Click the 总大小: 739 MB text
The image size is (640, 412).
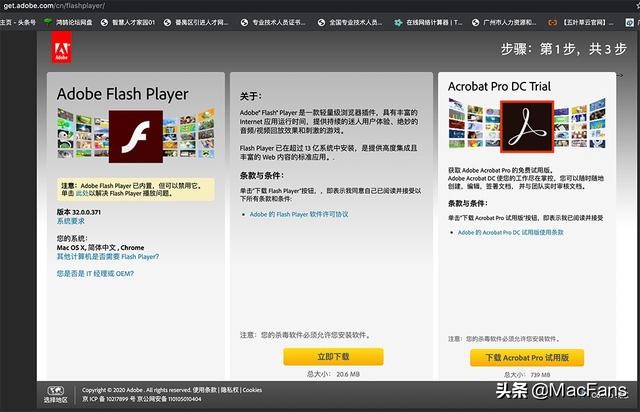tap(527, 374)
